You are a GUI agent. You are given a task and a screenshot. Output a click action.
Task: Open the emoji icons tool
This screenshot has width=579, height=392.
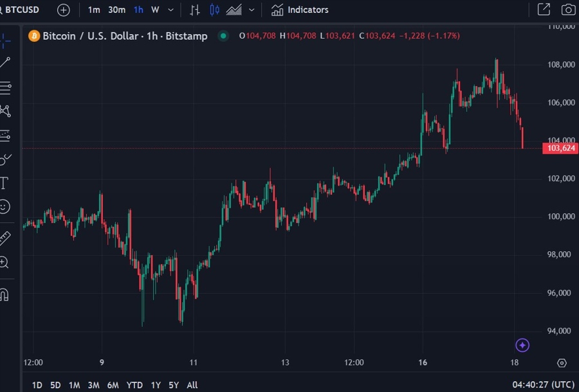tap(5, 206)
